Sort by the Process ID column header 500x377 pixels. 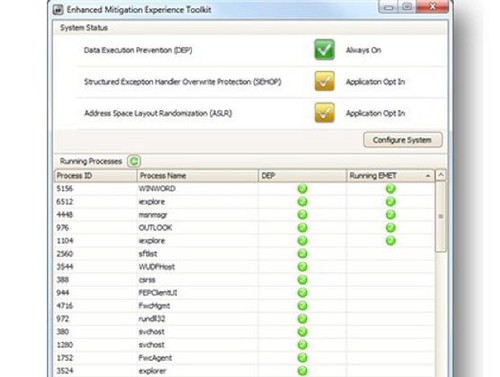96,176
